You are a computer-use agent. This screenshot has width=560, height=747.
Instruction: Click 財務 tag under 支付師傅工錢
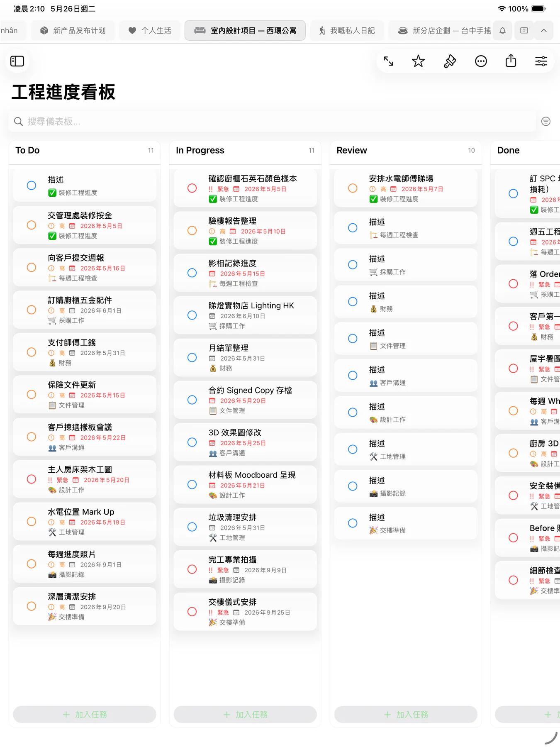[60, 363]
